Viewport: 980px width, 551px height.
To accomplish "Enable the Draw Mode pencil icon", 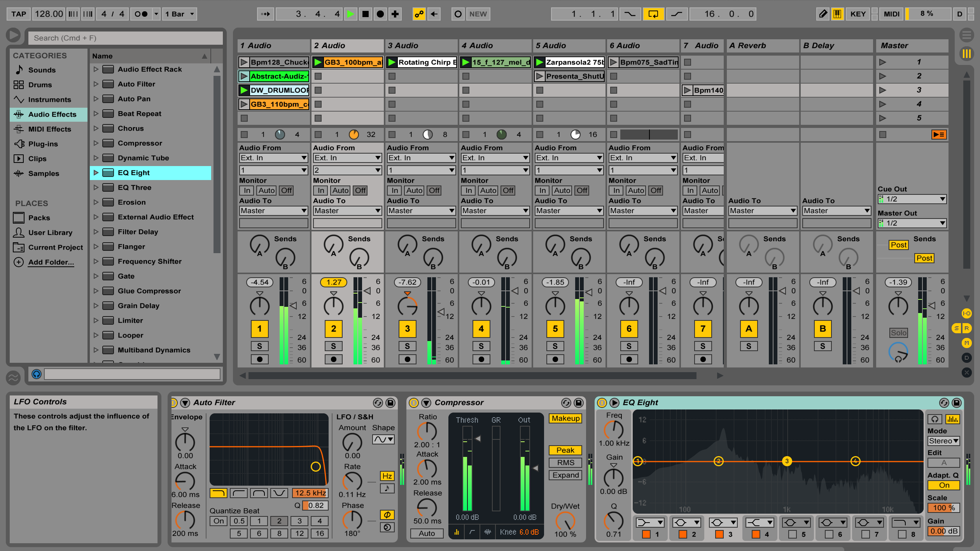I will [x=822, y=14].
